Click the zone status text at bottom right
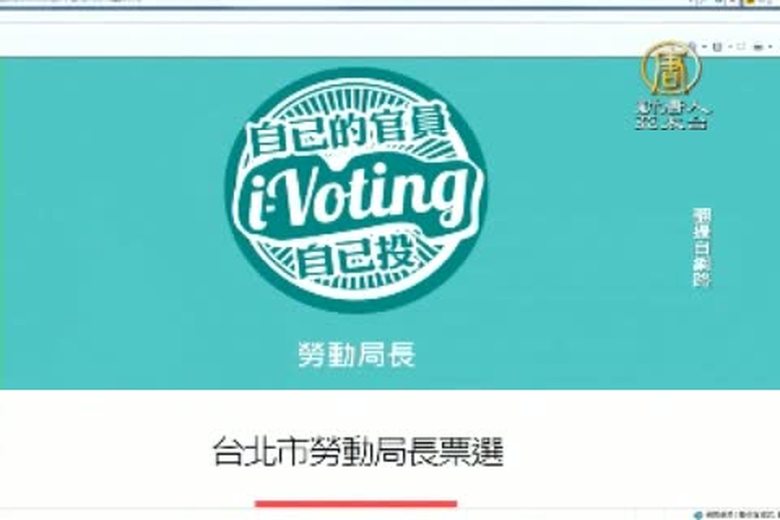780x520 pixels. [742, 516]
